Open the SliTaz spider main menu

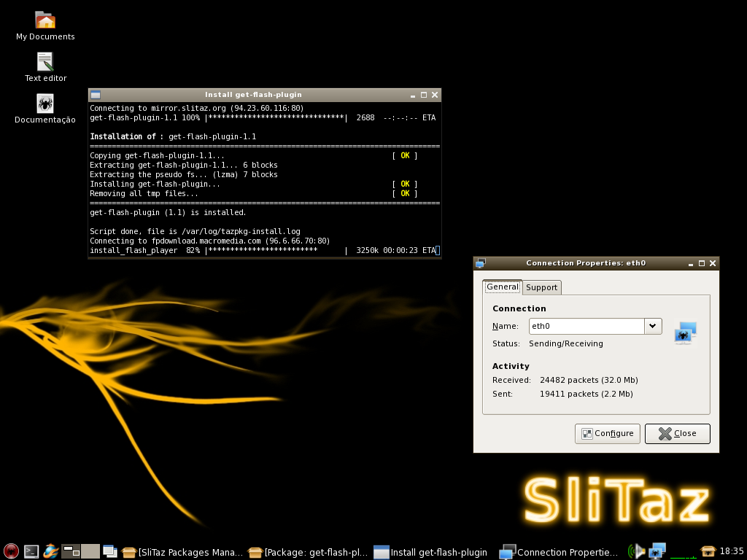point(11,551)
